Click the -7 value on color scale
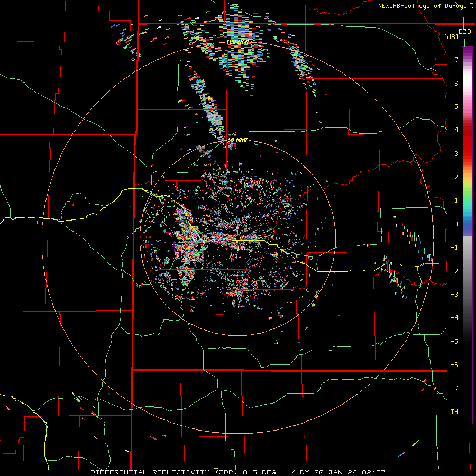The width and height of the screenshot is (476, 476). pyautogui.click(x=454, y=388)
